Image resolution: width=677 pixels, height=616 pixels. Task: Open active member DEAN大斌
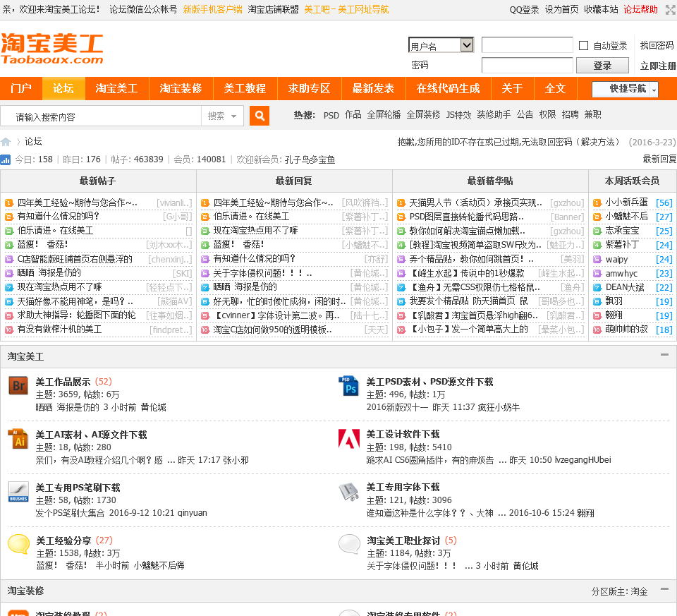pyautogui.click(x=625, y=287)
